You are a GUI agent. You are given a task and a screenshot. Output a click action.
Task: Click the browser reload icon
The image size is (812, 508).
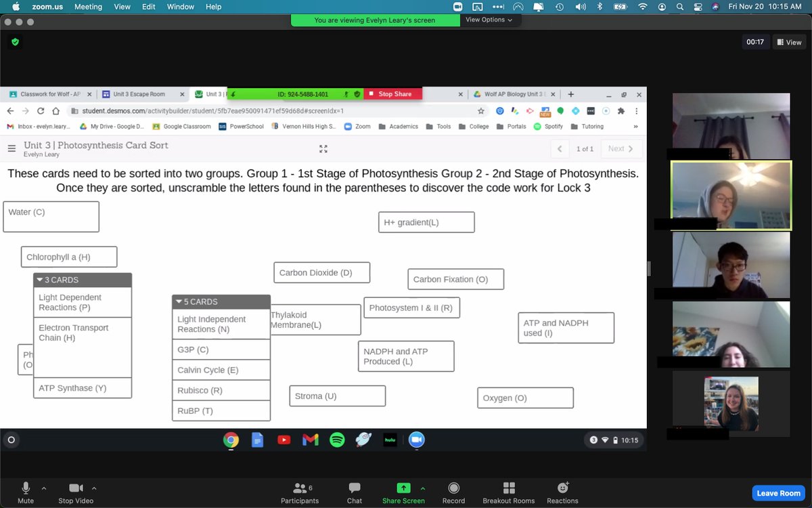point(40,111)
